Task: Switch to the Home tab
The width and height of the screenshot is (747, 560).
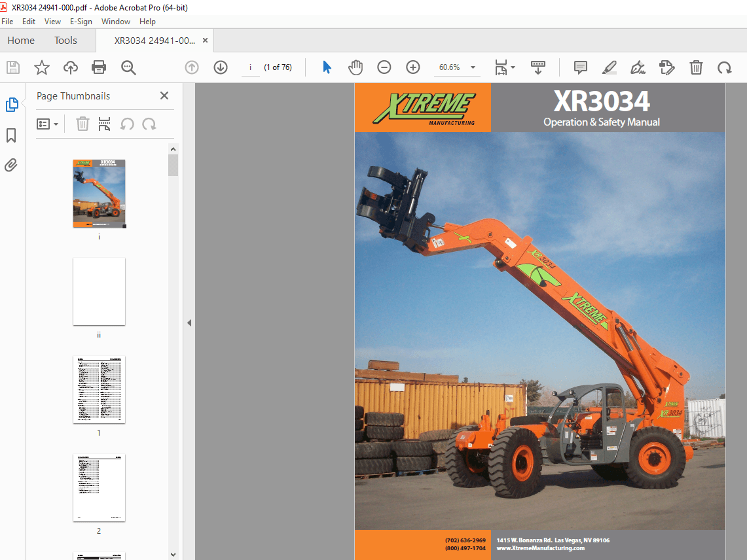Action: pos(20,40)
